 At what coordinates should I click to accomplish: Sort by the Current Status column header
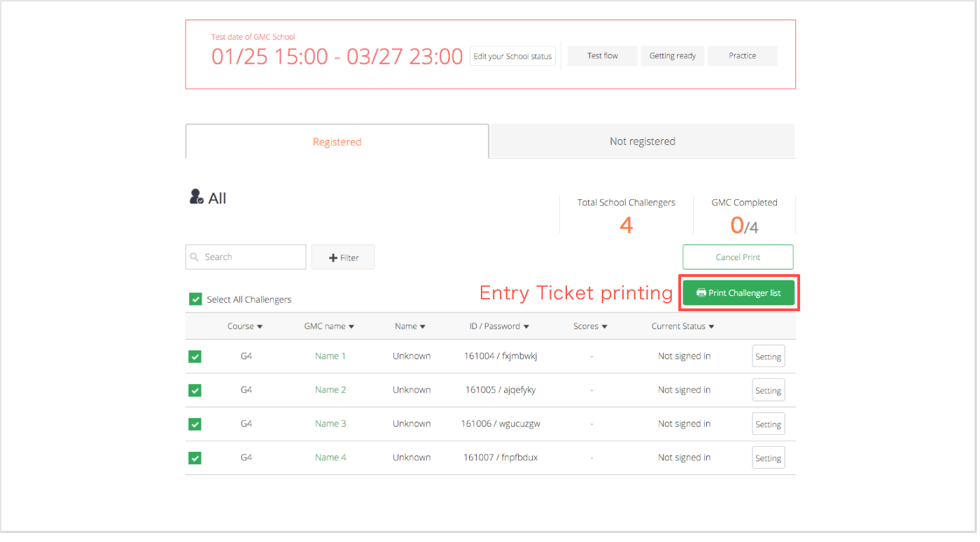(683, 326)
